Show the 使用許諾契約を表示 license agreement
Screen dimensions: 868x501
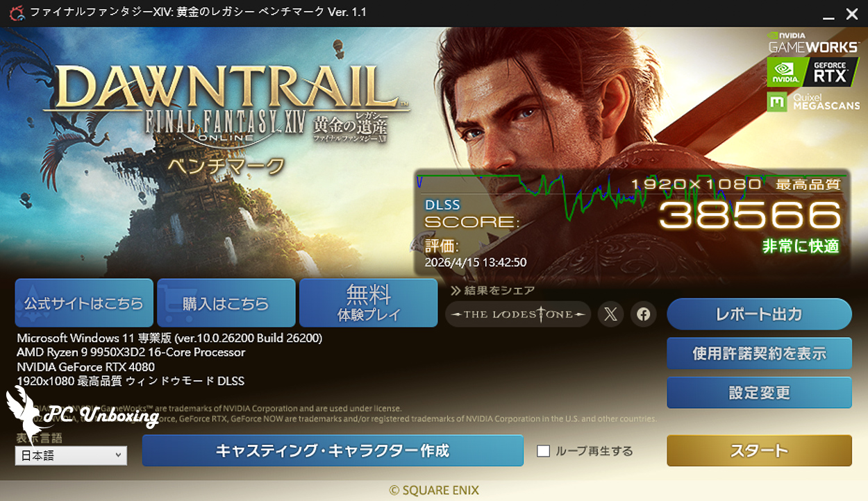click(759, 353)
